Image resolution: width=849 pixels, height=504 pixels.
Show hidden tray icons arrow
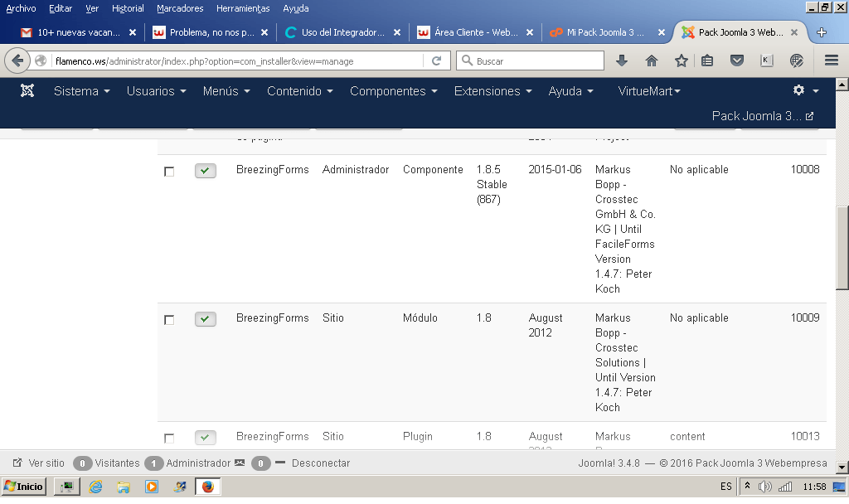[747, 486]
